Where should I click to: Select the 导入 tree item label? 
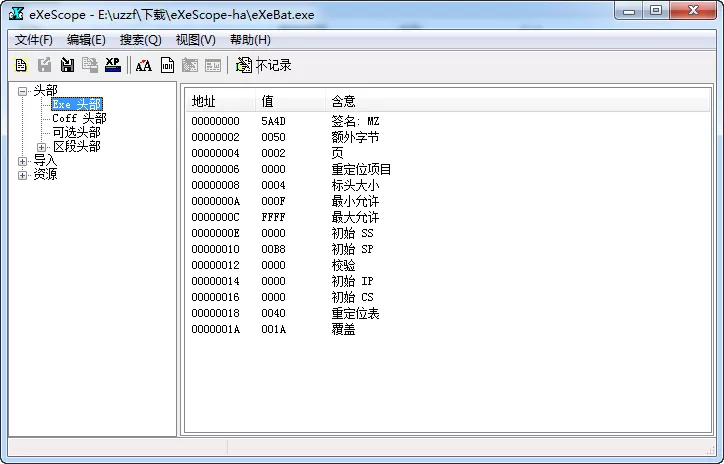(45, 161)
